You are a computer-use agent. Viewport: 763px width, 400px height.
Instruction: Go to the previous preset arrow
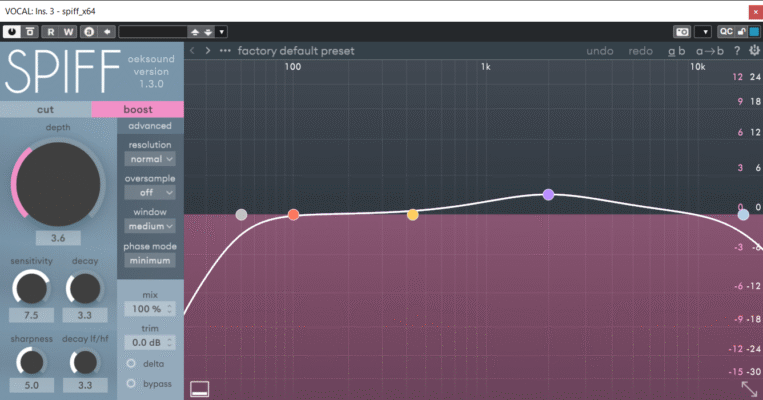[x=193, y=51]
